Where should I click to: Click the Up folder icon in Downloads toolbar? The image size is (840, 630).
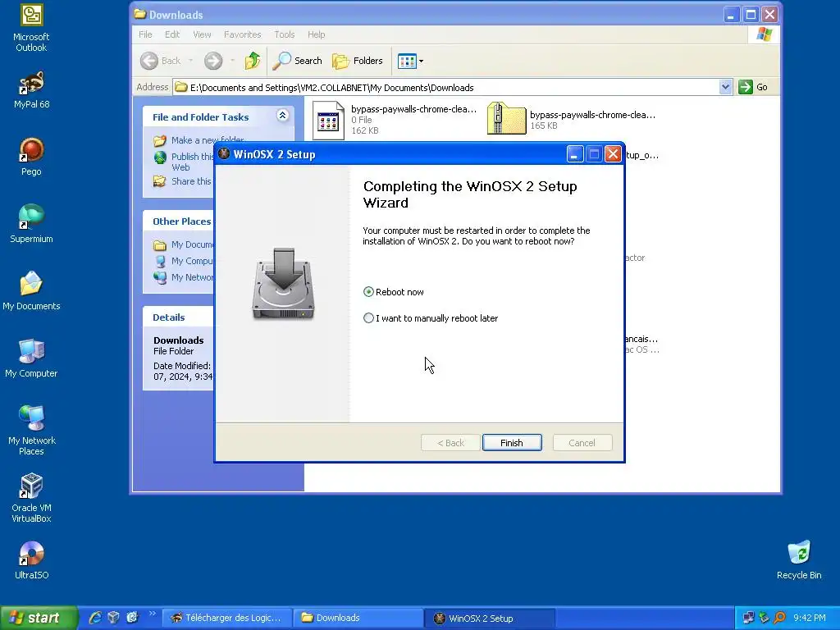[x=253, y=61]
